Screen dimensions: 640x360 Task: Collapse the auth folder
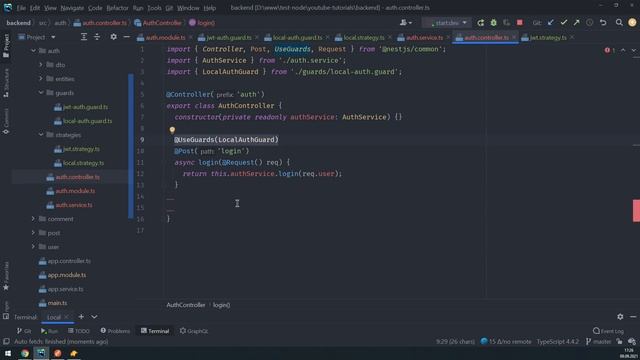(x=33, y=51)
